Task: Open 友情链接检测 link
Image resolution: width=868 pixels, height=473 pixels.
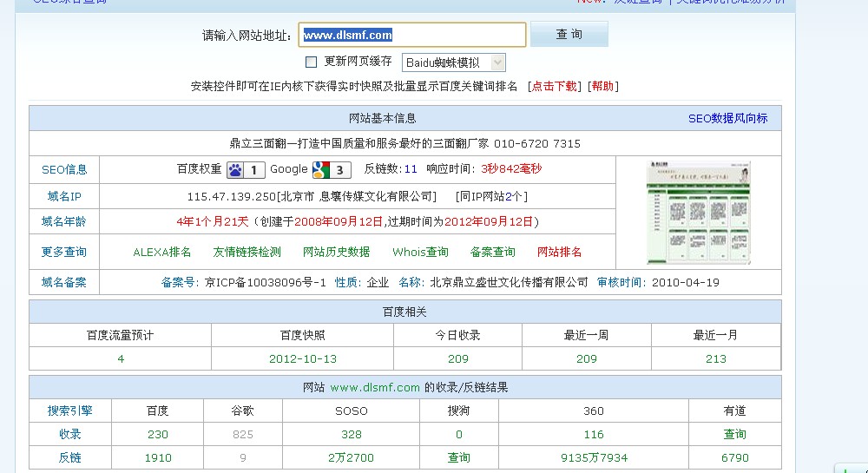Action: pyautogui.click(x=247, y=253)
